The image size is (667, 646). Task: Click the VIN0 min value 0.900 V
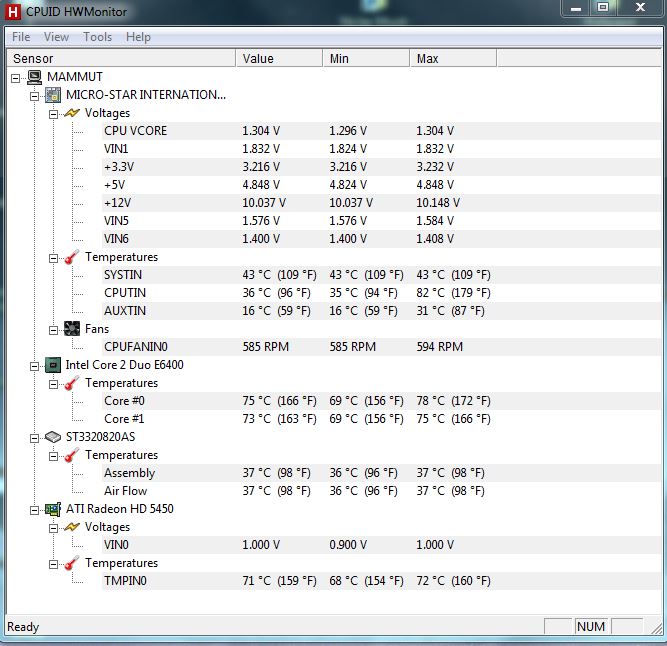coord(348,545)
